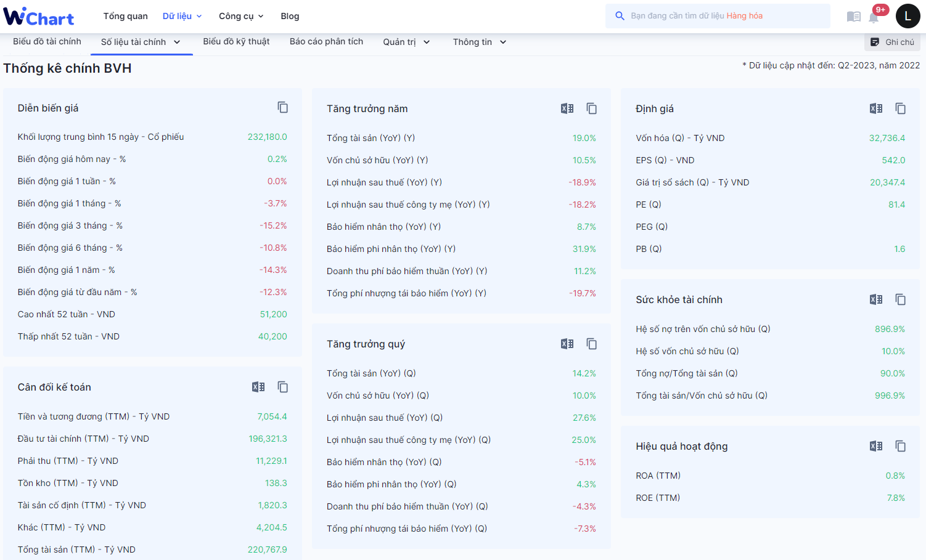Click the ROA (TTM) row label
Viewport: 926px width, 560px height.
(x=658, y=476)
